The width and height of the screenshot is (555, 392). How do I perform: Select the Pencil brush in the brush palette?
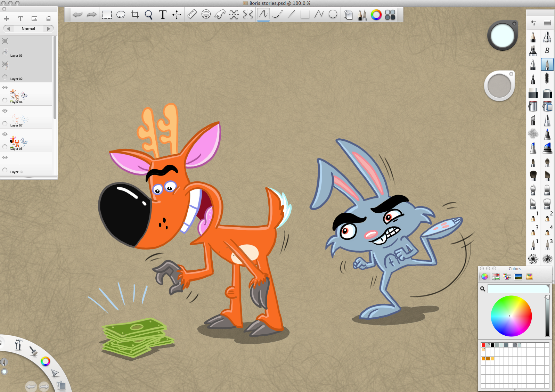[x=533, y=36]
